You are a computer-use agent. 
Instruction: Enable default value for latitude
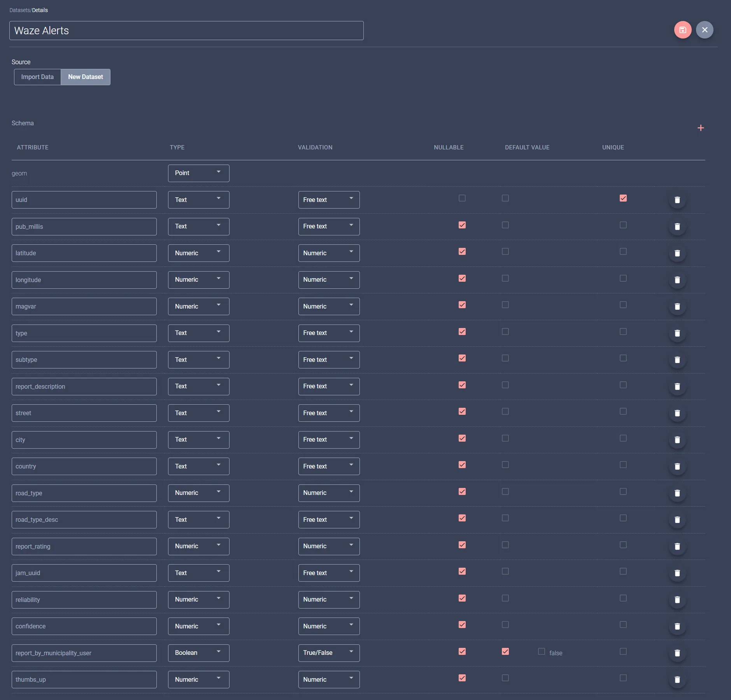pyautogui.click(x=505, y=251)
